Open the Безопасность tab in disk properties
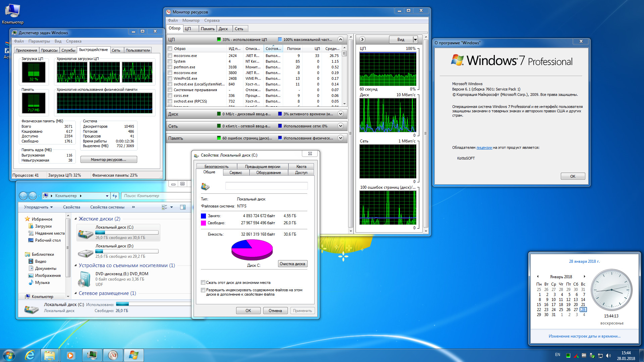Viewport: 644px width, 362px height. 216,167
